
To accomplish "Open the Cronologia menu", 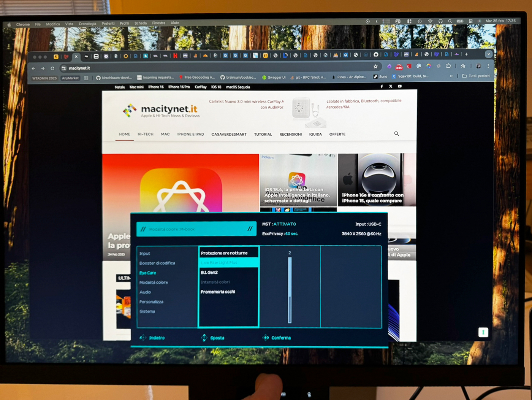I will [x=87, y=24].
